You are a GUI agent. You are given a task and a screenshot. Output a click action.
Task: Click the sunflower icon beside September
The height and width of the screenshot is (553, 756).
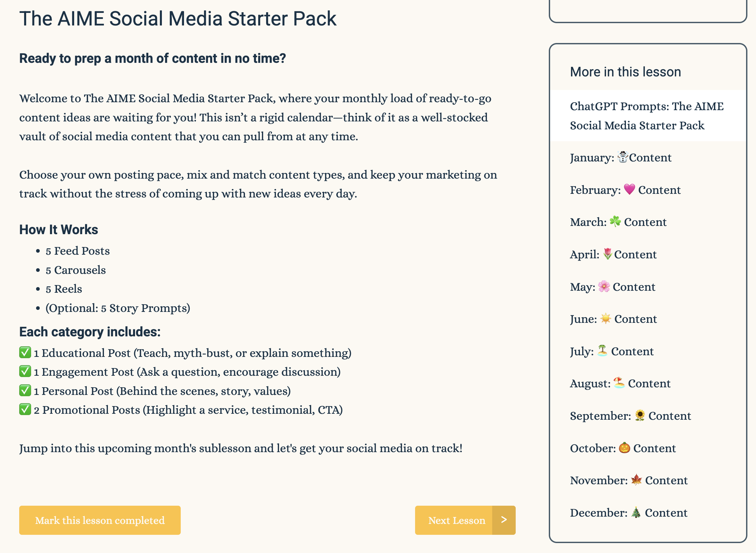639,415
